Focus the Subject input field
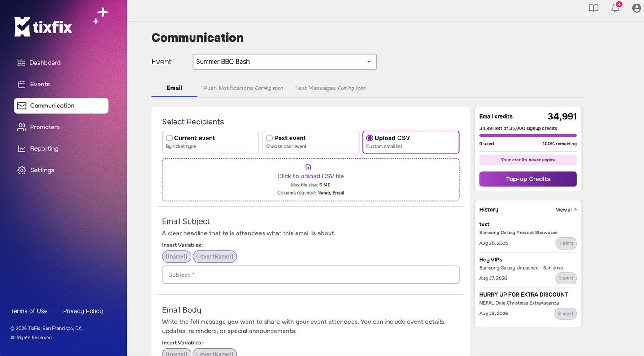The image size is (644, 356). (311, 275)
